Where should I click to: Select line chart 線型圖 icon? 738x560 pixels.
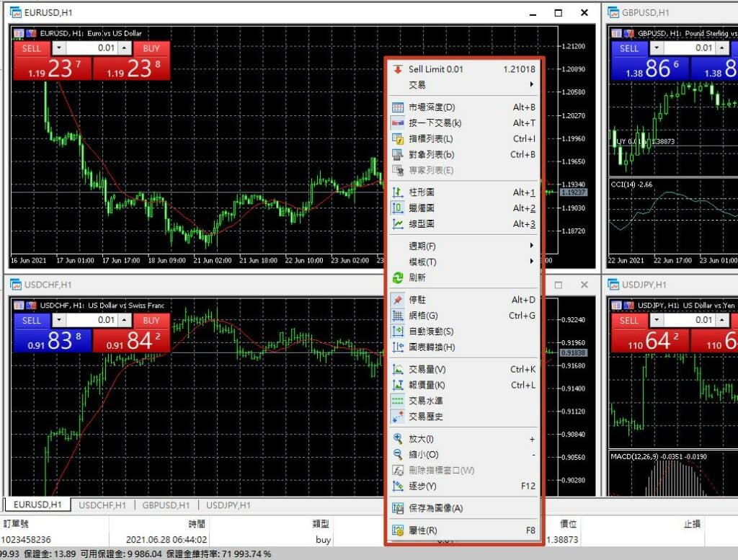coord(398,224)
